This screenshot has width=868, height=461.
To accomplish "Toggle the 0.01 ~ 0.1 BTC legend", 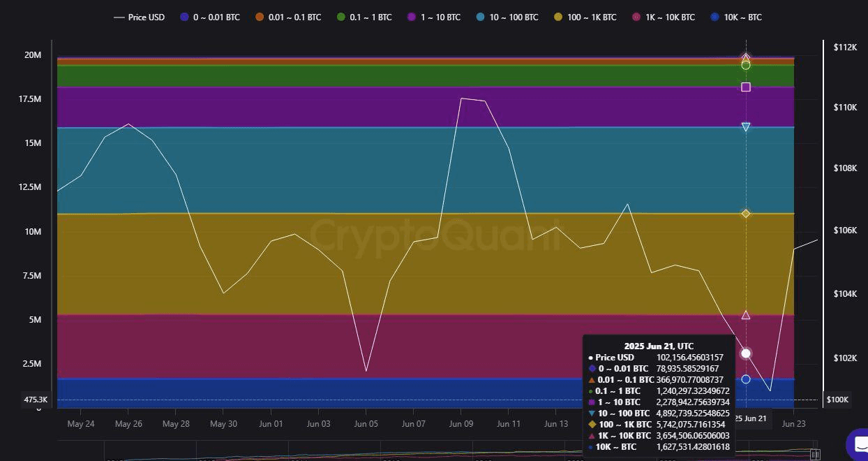I will pos(287,17).
